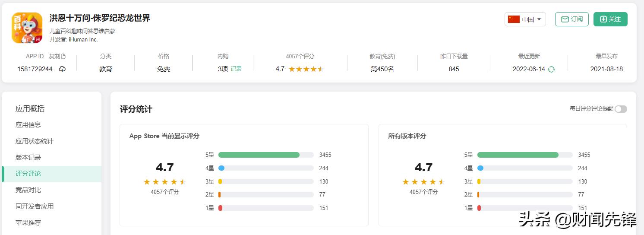Click the 评分统计 section heading
644x235 pixels.
click(x=136, y=109)
